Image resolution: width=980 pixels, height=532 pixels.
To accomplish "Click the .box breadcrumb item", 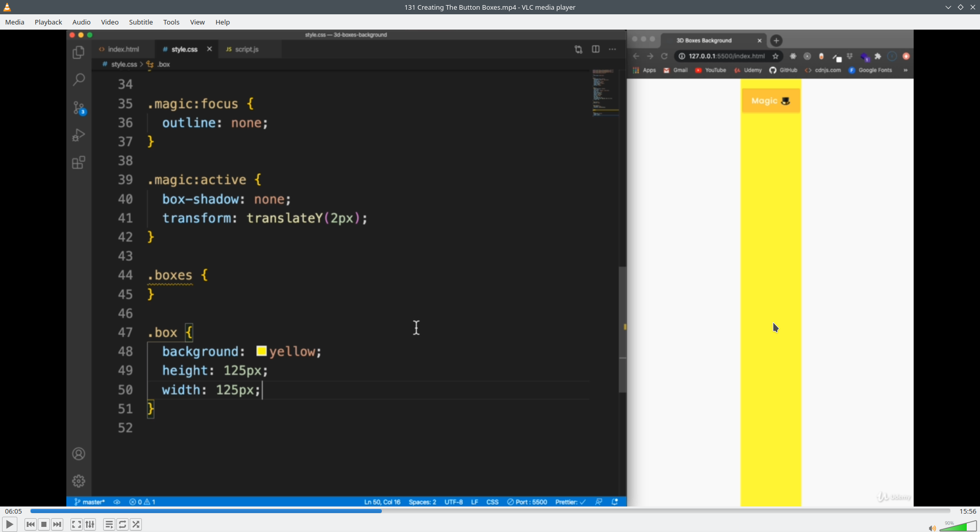I will click(164, 64).
